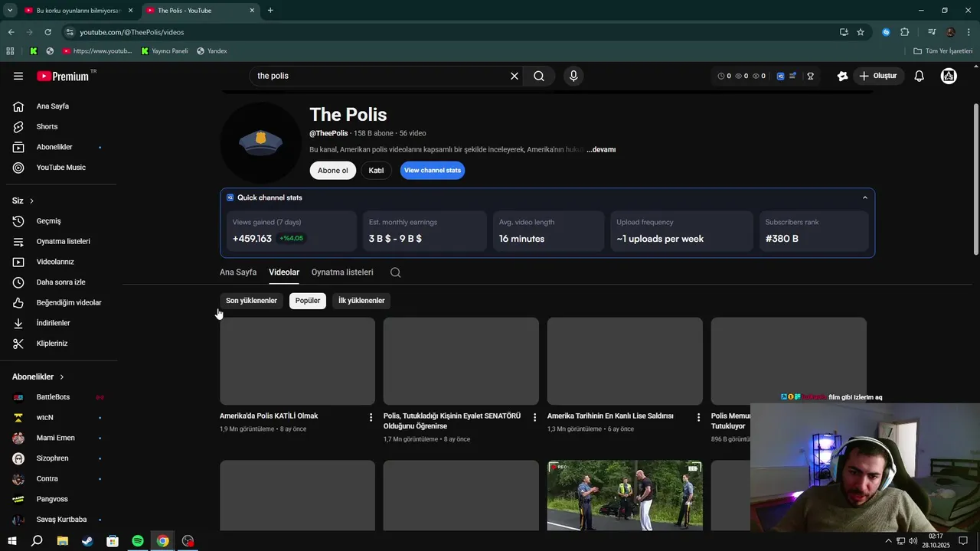Click the search magnifier button
Screen dimensions: 980x551
539,76
